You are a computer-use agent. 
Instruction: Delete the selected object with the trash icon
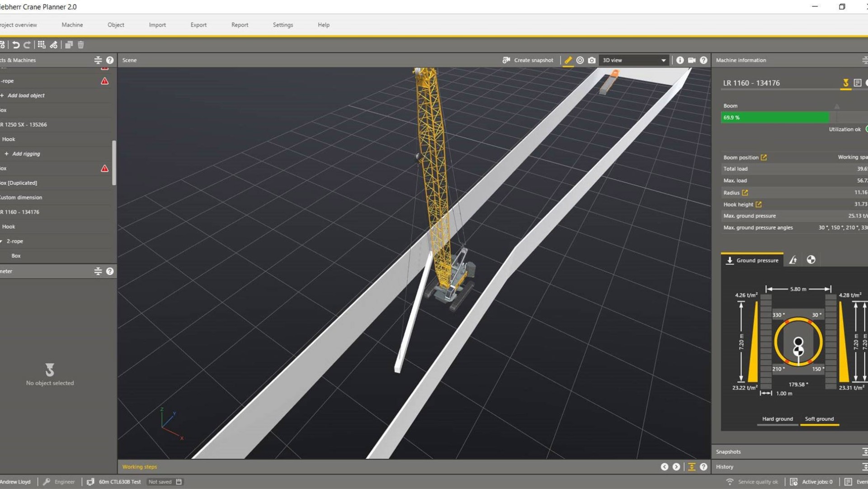click(x=81, y=45)
